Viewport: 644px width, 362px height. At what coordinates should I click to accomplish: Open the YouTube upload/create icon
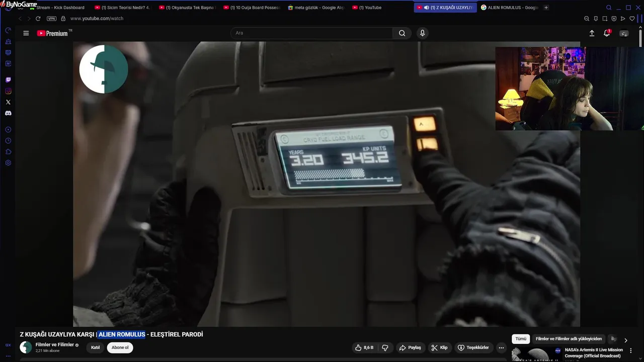coord(592,33)
